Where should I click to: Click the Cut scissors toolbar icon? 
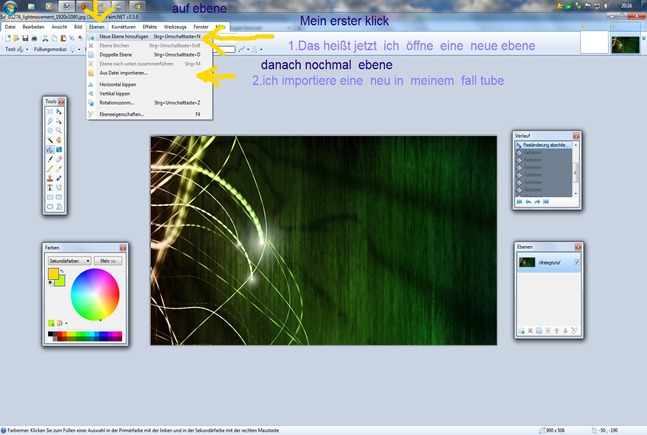[45, 38]
